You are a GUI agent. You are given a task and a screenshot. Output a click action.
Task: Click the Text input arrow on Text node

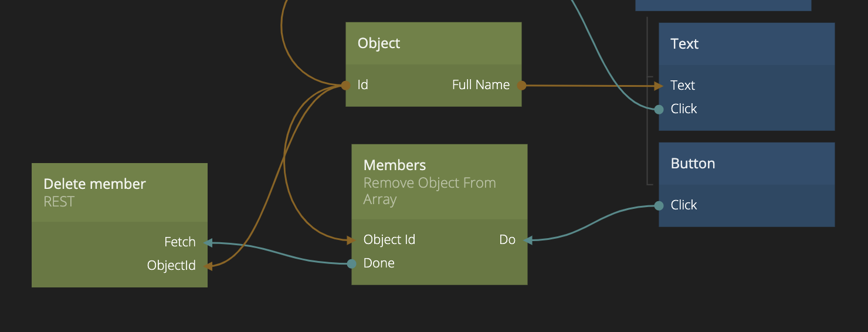point(659,86)
